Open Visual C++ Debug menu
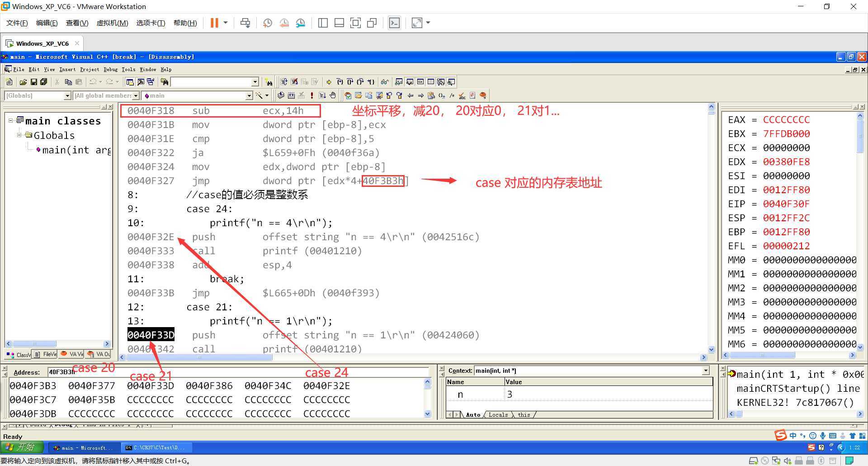The height and width of the screenshot is (466, 868). click(110, 69)
